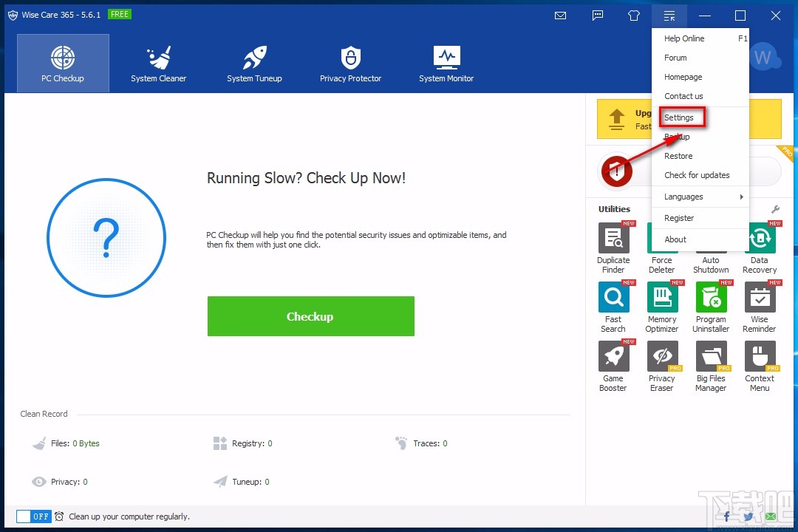Toggle the regular cleanup OFF switch
Viewport: 798px width, 532px height.
34,516
